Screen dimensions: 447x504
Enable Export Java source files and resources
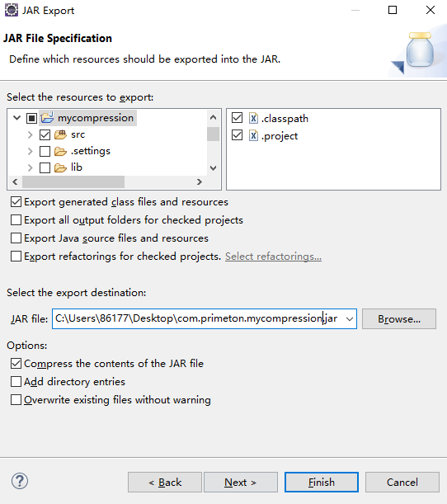pyautogui.click(x=16, y=238)
